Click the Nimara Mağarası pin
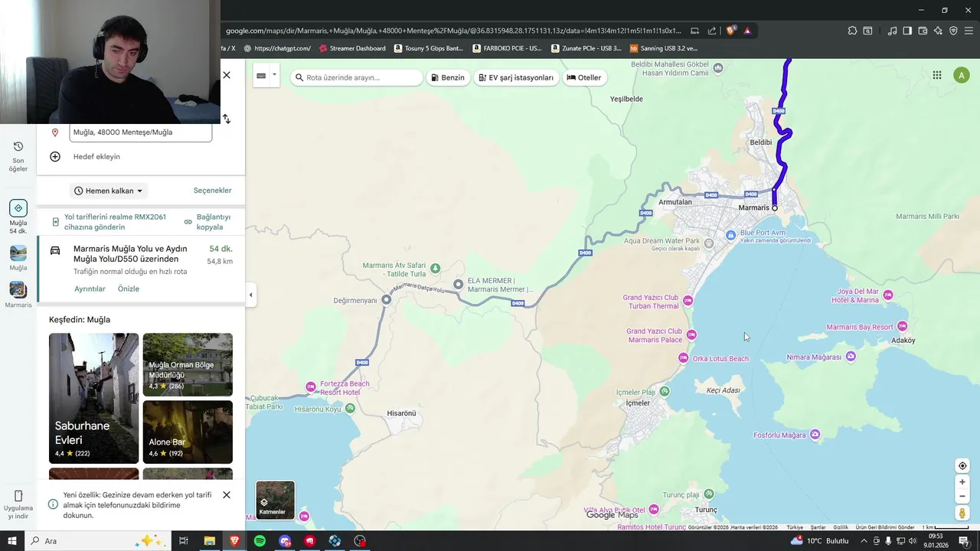980x551 pixels. click(851, 357)
